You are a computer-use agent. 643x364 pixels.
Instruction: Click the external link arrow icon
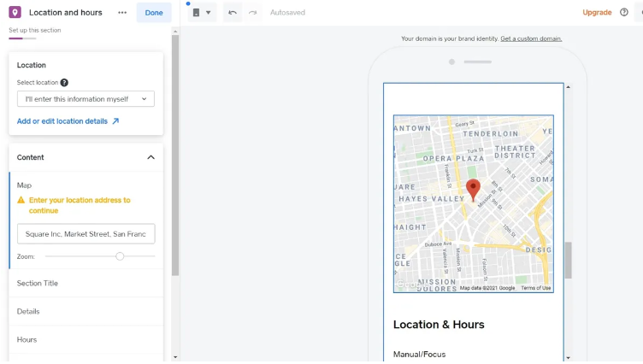pyautogui.click(x=115, y=121)
